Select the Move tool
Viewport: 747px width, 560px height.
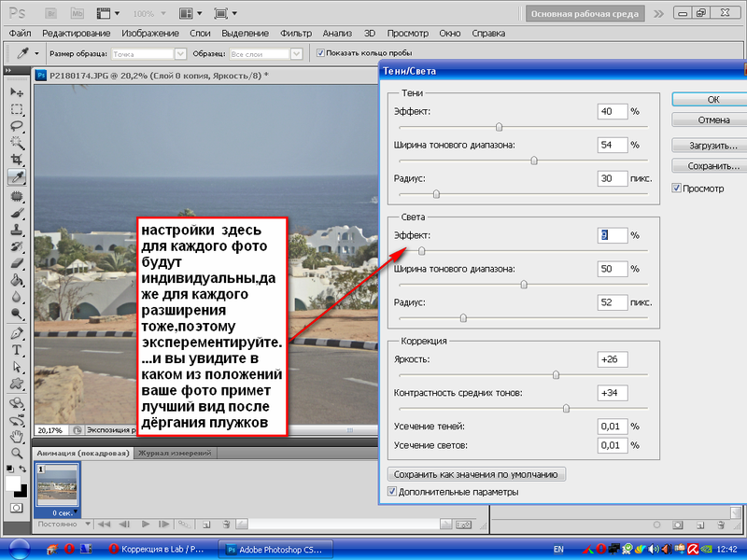(x=17, y=91)
